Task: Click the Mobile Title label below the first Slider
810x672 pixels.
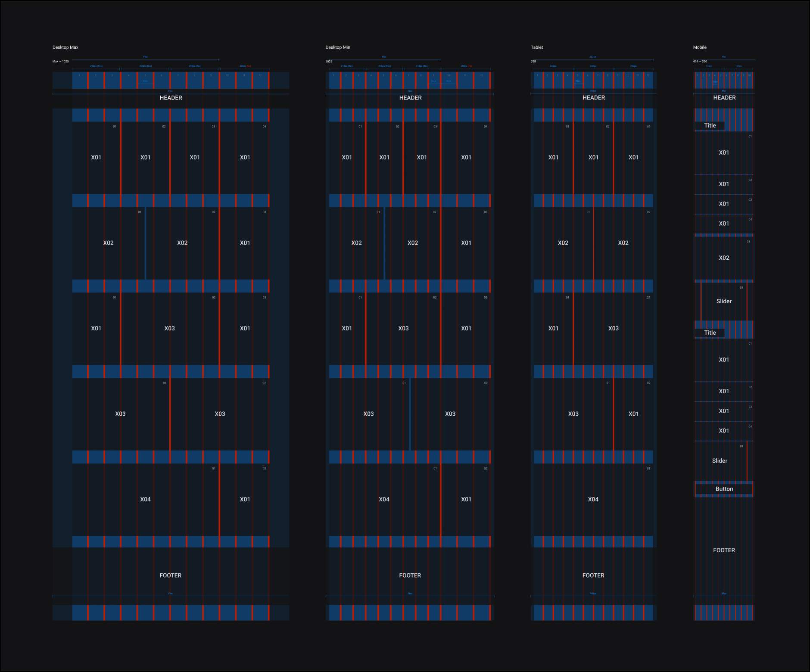Action: [x=710, y=333]
